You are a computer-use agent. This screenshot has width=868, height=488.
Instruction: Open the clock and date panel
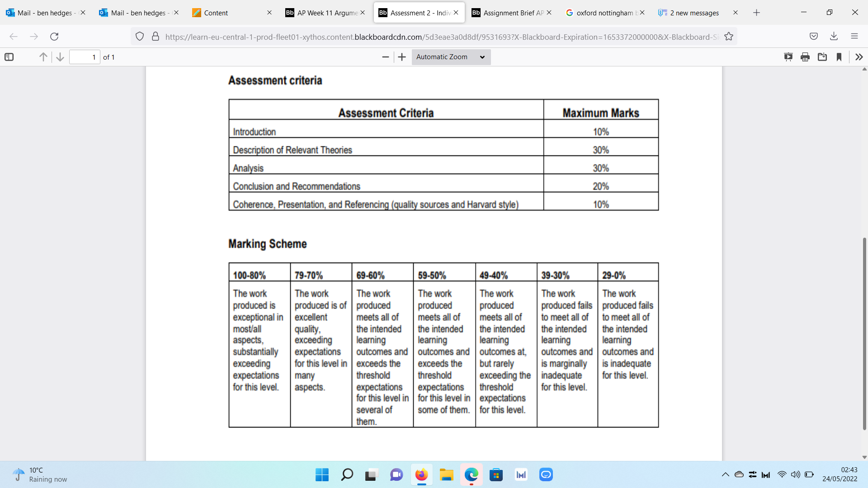tap(840, 474)
